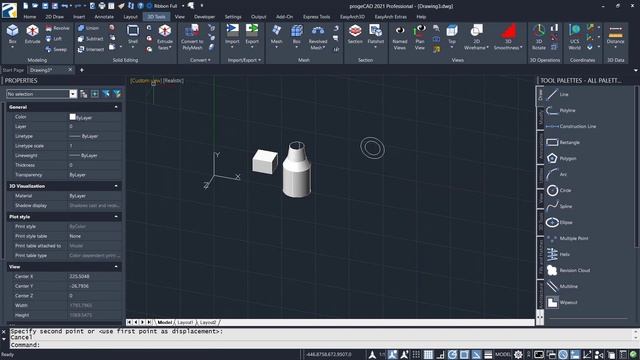Click the Custom view viewport label

[x=145, y=81]
